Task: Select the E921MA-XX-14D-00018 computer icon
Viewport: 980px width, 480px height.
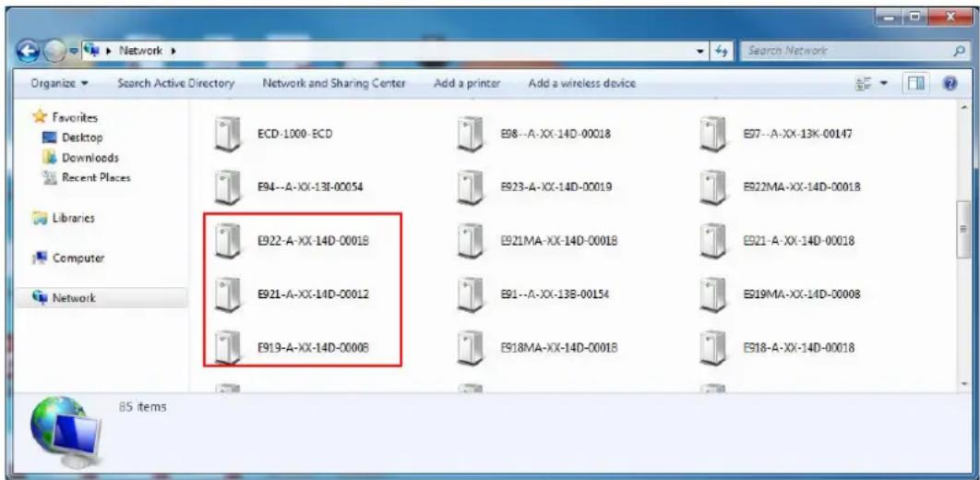Action: [470, 241]
